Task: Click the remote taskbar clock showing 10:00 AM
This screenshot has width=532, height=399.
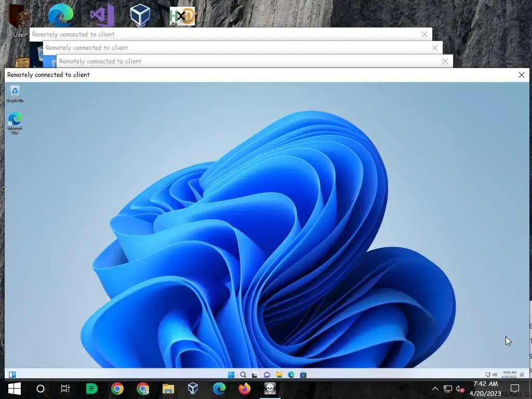Action: click(509, 375)
